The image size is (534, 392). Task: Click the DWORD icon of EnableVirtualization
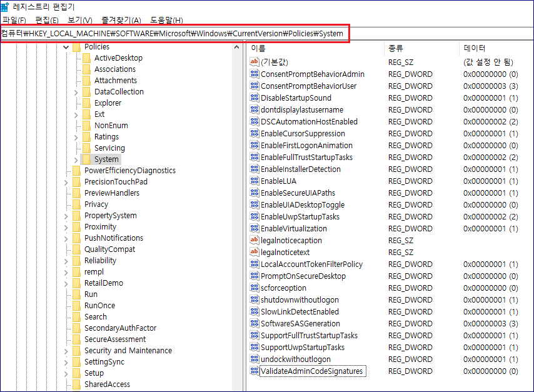254,229
